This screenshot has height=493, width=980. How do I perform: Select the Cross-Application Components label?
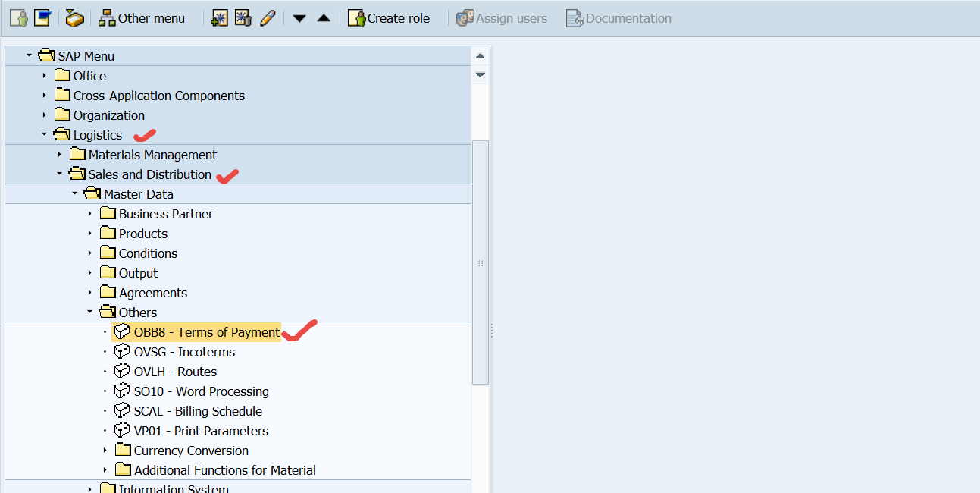(159, 96)
